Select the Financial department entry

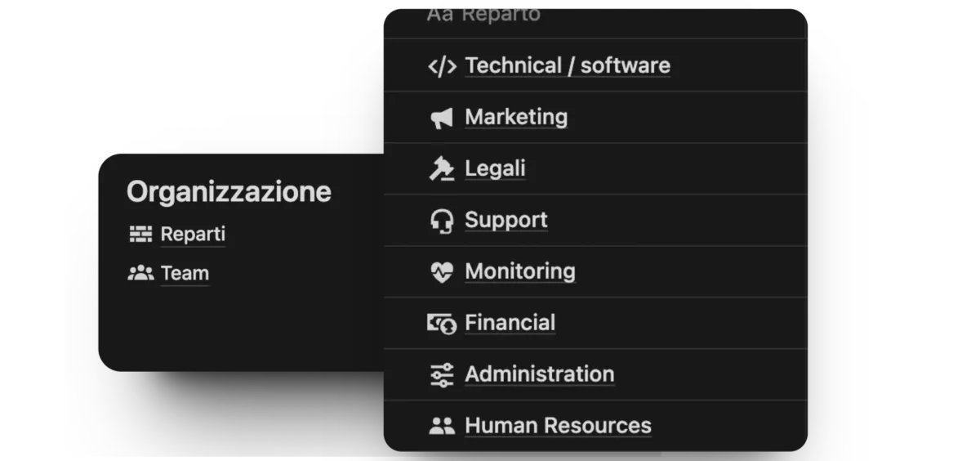coord(510,324)
